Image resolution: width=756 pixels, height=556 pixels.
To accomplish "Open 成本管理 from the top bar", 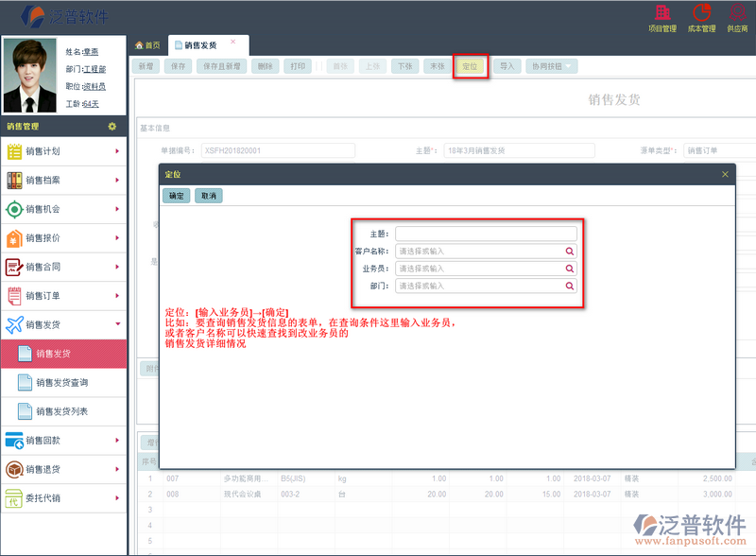I will click(701, 18).
